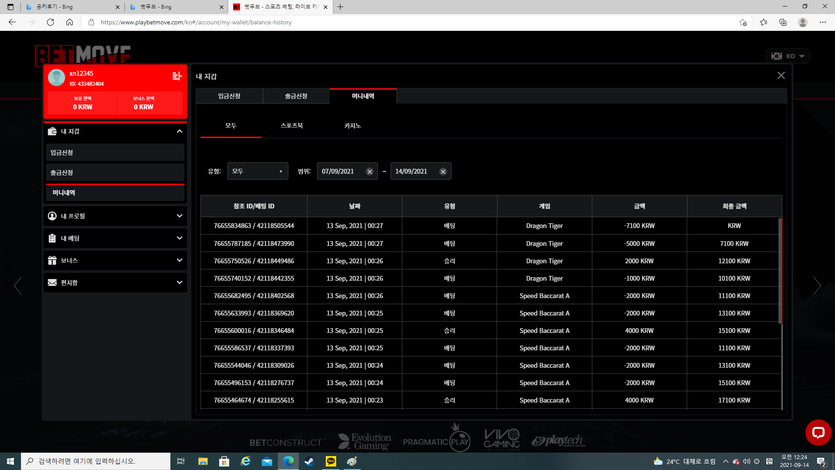The height and width of the screenshot is (470, 835).
Task: Click the start date field 07/09/2021
Action: [347, 171]
